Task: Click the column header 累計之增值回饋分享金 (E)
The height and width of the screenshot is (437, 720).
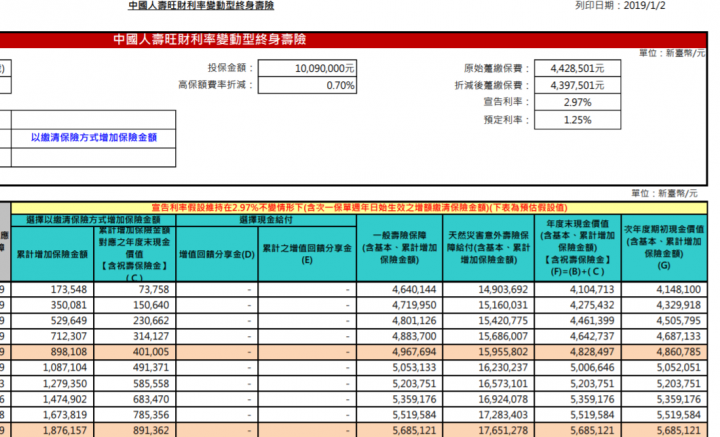Action: coord(307,254)
